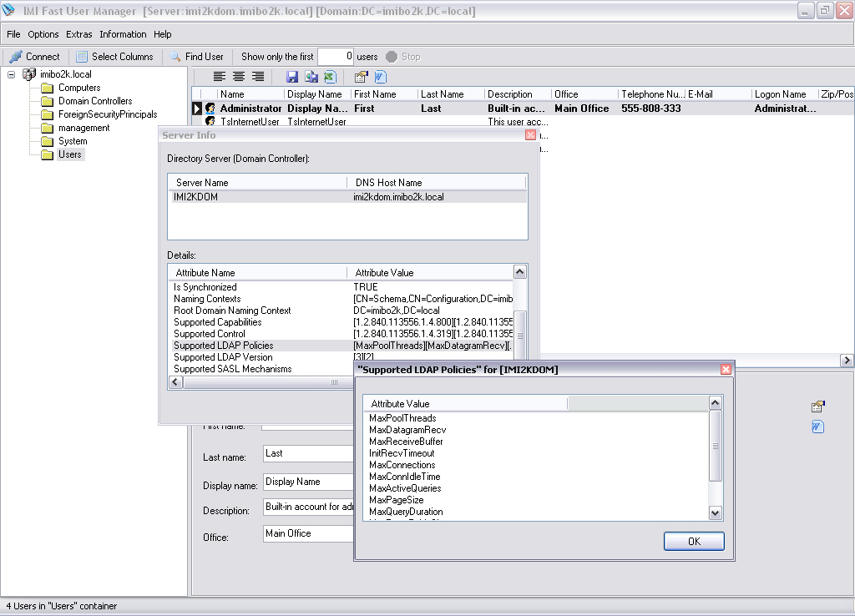855x616 pixels.
Task: Select the 'Is Synchronized' attribute row
Action: [x=341, y=287]
